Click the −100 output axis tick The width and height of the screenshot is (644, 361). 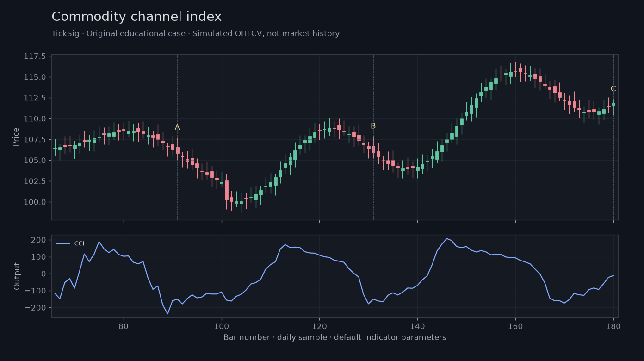[x=35, y=291]
